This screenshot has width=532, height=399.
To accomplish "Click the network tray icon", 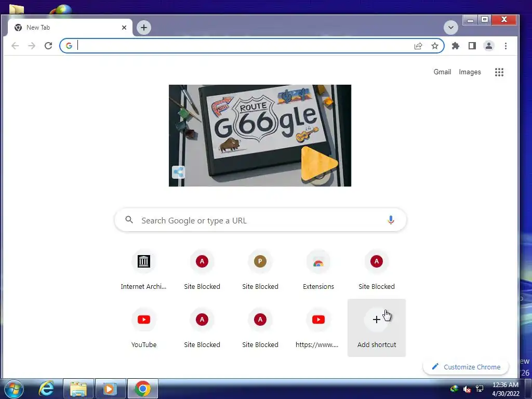I will 480,389.
